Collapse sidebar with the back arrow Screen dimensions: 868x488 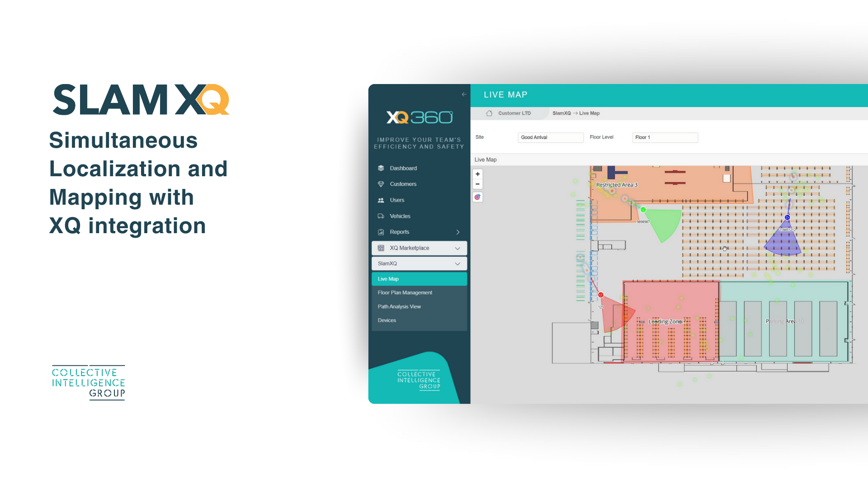click(x=464, y=94)
